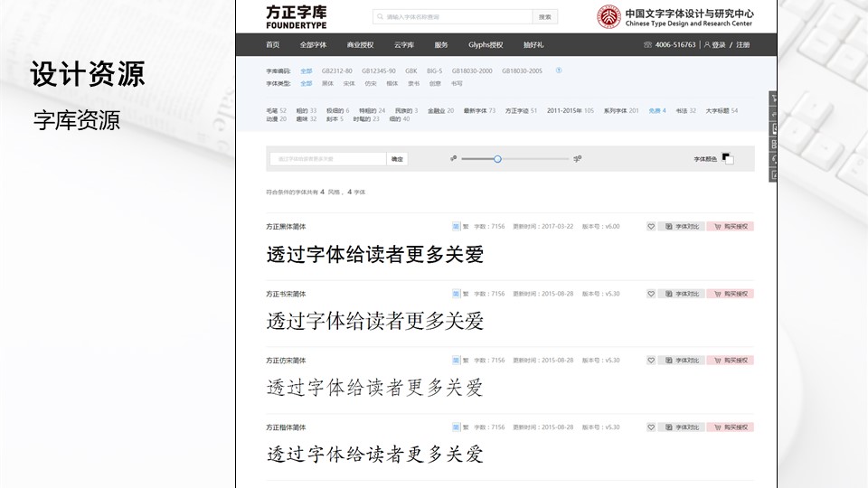868x488 pixels.
Task: Click 字体对比 for 方正楷体简体
Action: [682, 427]
